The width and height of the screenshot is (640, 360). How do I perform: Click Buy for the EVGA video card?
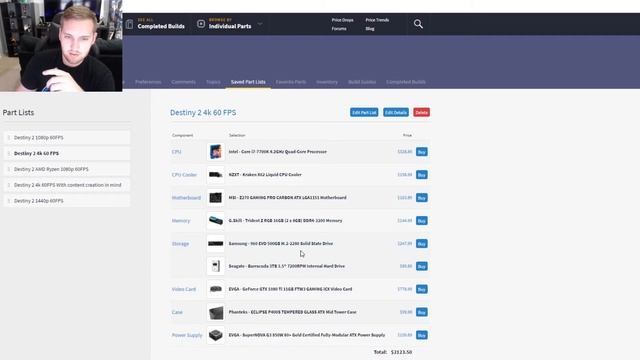[422, 289]
